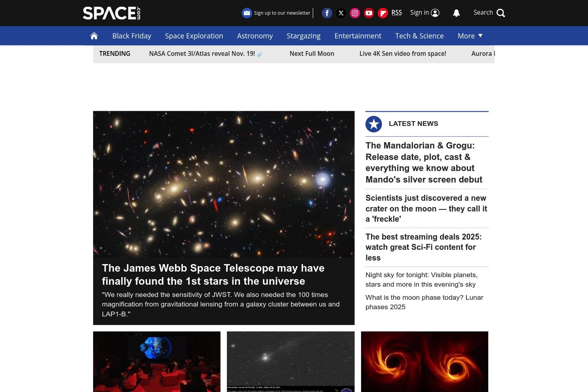Screen dimensions: 588x392
Task: Click the TRENDING label
Action: 114,54
